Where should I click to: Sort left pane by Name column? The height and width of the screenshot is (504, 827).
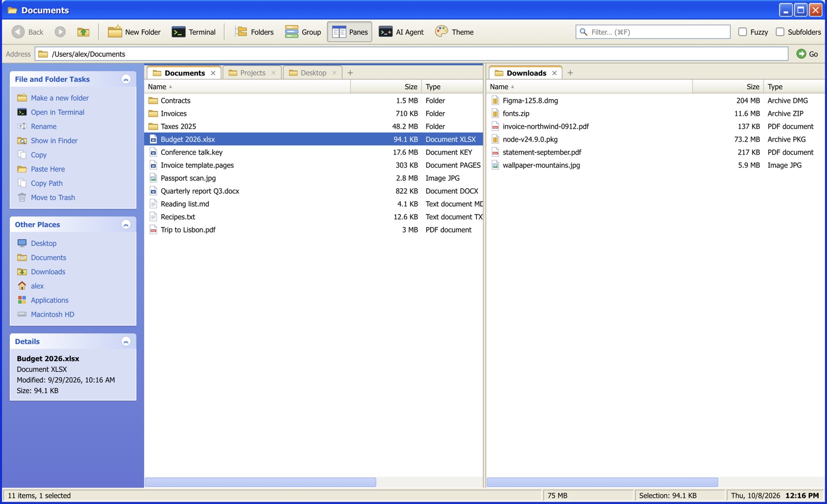pyautogui.click(x=248, y=87)
